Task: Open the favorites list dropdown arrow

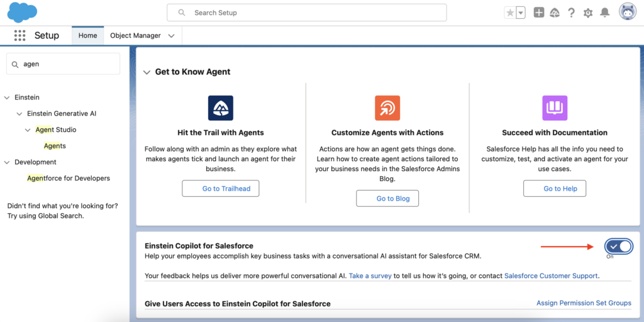Action: tap(521, 13)
